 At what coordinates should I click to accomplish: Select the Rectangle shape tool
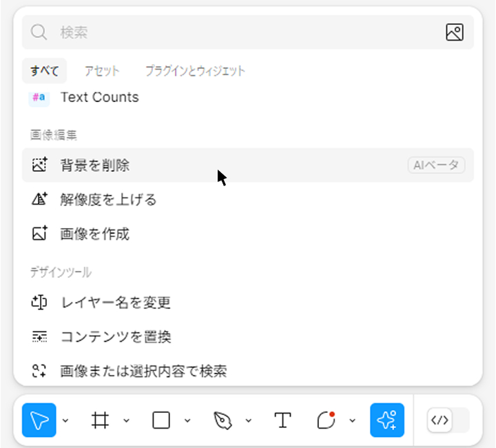pos(161,420)
